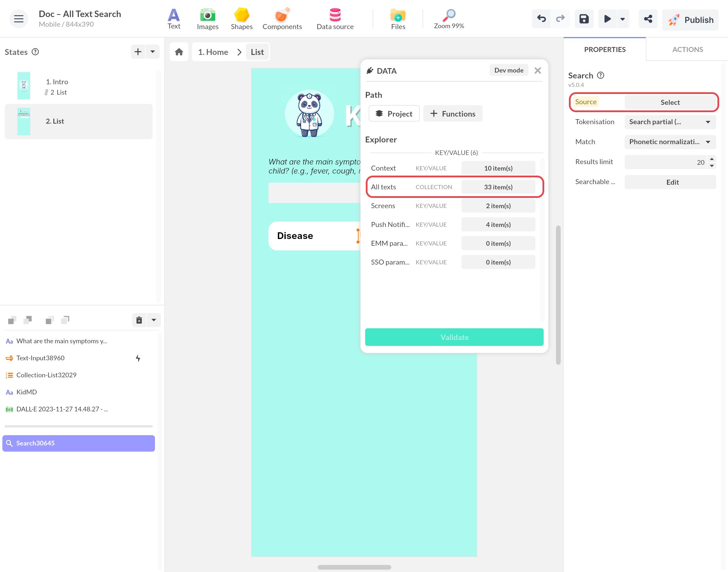Open the Text tool
728x572 pixels.
pyautogui.click(x=174, y=19)
